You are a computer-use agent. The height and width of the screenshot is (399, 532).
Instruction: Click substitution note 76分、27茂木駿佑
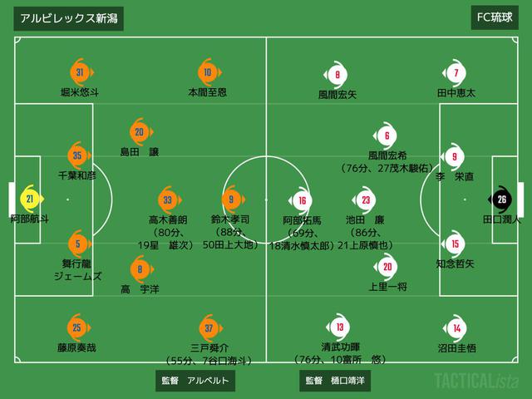click(x=387, y=168)
